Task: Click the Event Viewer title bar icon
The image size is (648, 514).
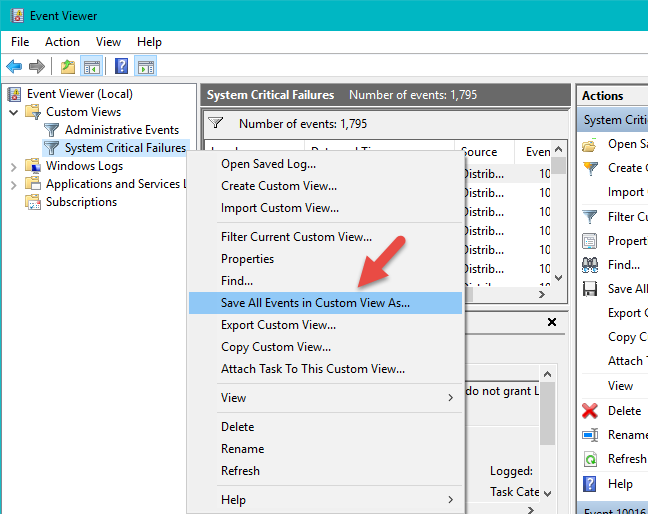Action: 17,16
